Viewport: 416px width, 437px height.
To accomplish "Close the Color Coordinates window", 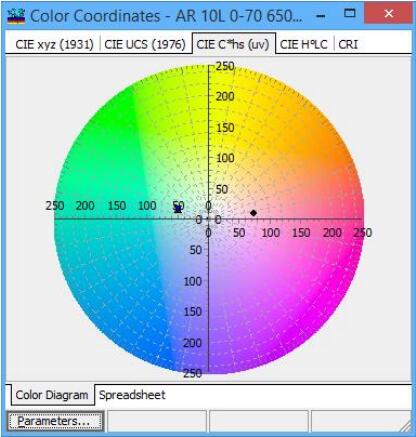I will pos(388,13).
